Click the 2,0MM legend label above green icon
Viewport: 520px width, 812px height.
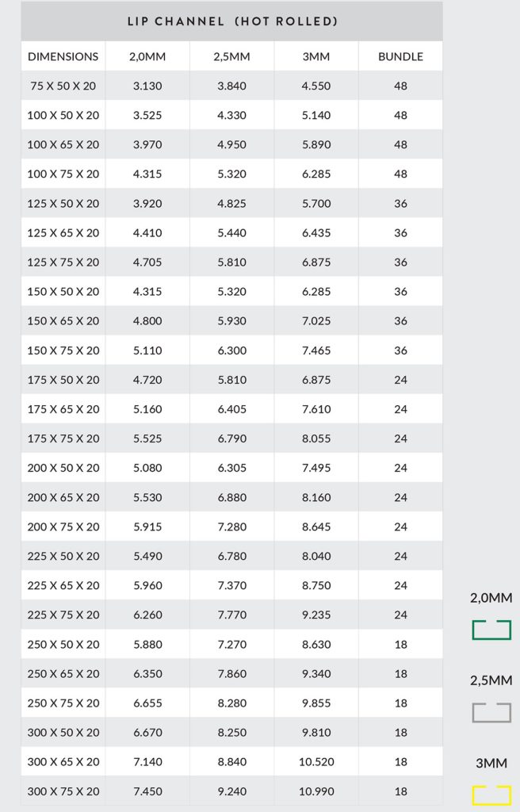pyautogui.click(x=491, y=599)
